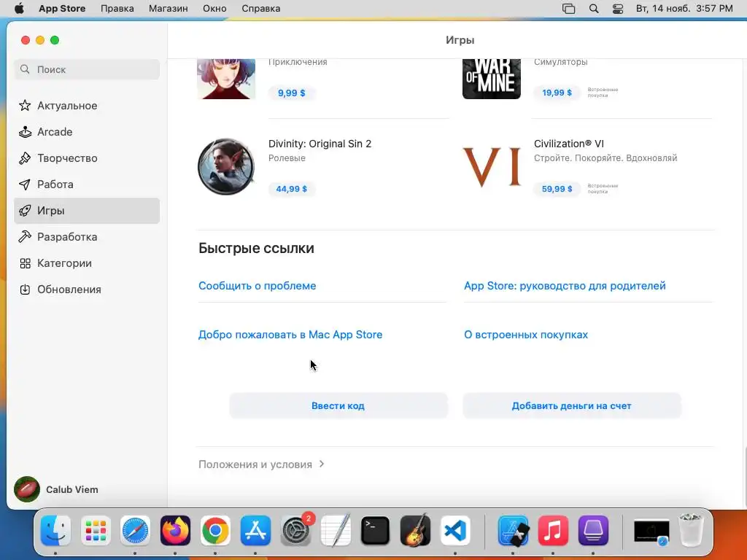Open О встроенных покупках link
Image resolution: width=747 pixels, height=560 pixels.
[x=526, y=335]
